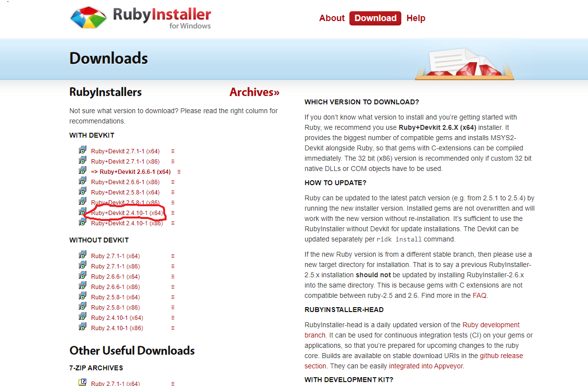Click installer icon beside Ruby 2.6.6-1 (x64) without Devkit
Viewport: 588px width, 386px height.
(x=82, y=275)
